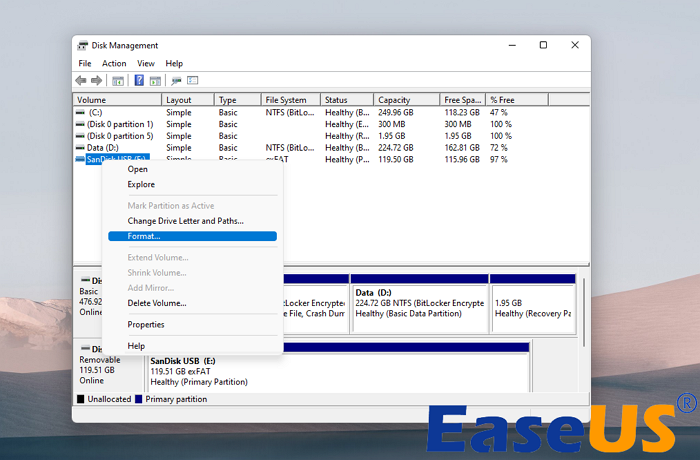Open the View menu
Image resolution: width=700 pixels, height=460 pixels.
[x=146, y=63]
